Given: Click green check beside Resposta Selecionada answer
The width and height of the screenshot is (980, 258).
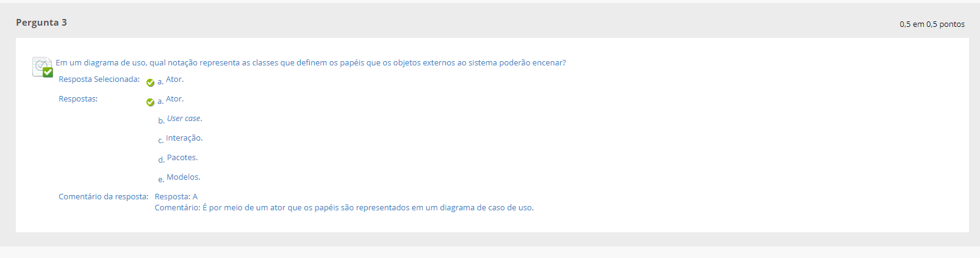Looking at the screenshot, I should click(150, 83).
